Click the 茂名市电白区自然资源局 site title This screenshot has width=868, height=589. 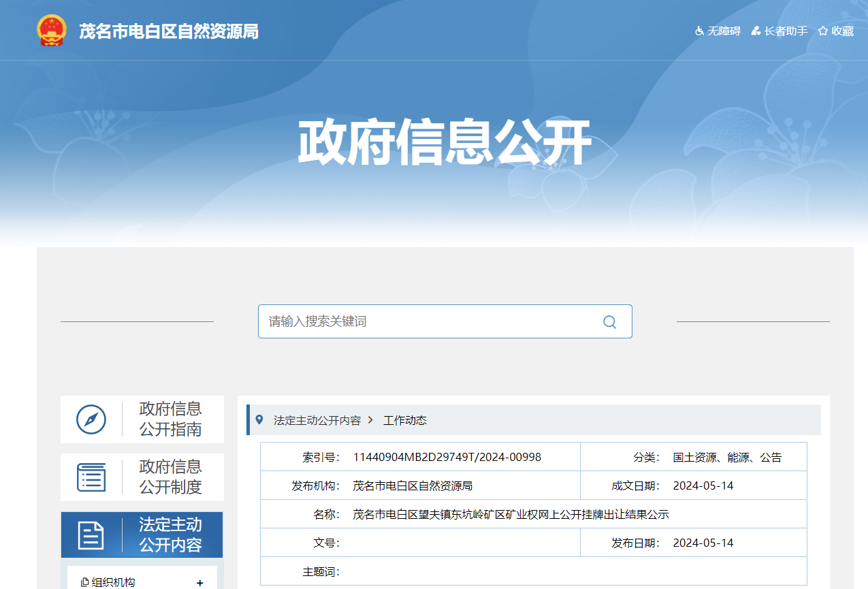pyautogui.click(x=169, y=31)
